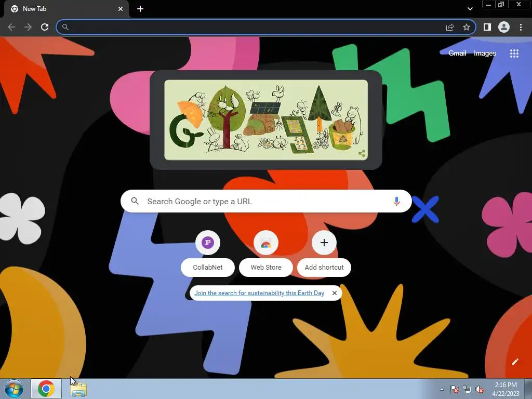532x399 pixels.
Task: Open a new tab with the plus button
Action: pos(140,9)
